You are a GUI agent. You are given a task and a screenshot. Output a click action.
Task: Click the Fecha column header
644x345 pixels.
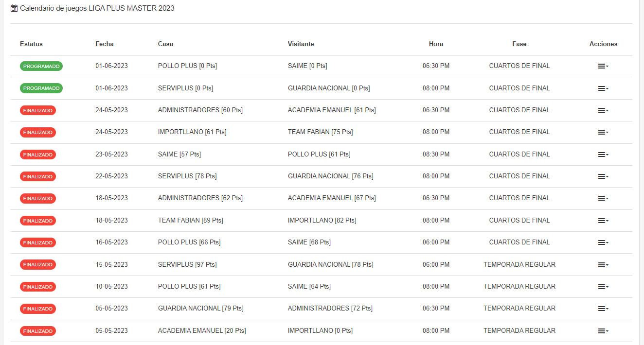105,44
